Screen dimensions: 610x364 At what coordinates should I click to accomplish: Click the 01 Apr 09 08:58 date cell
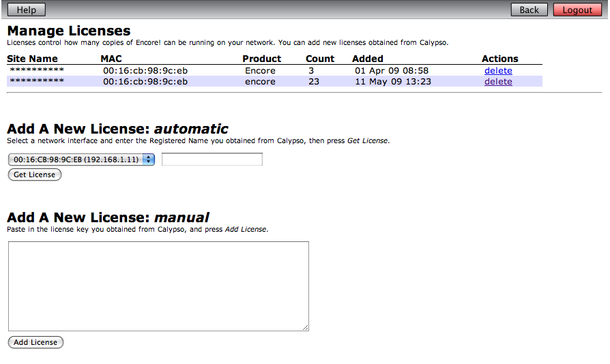tap(391, 70)
